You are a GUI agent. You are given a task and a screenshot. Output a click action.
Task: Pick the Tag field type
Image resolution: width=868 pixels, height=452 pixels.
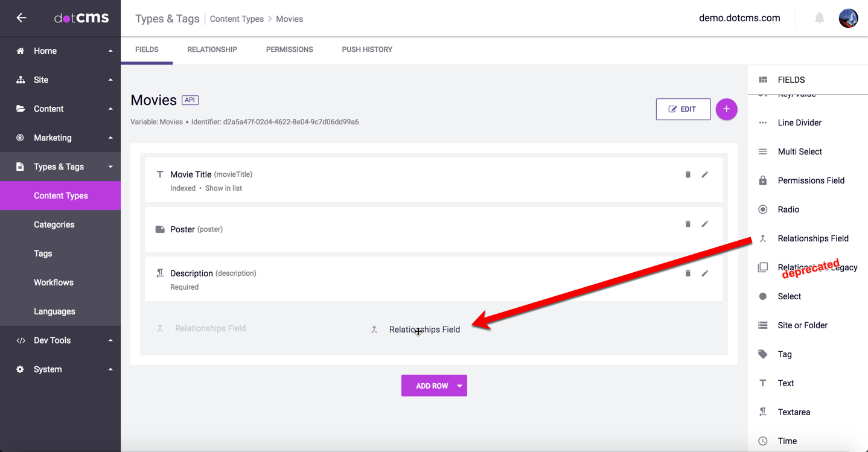click(784, 354)
